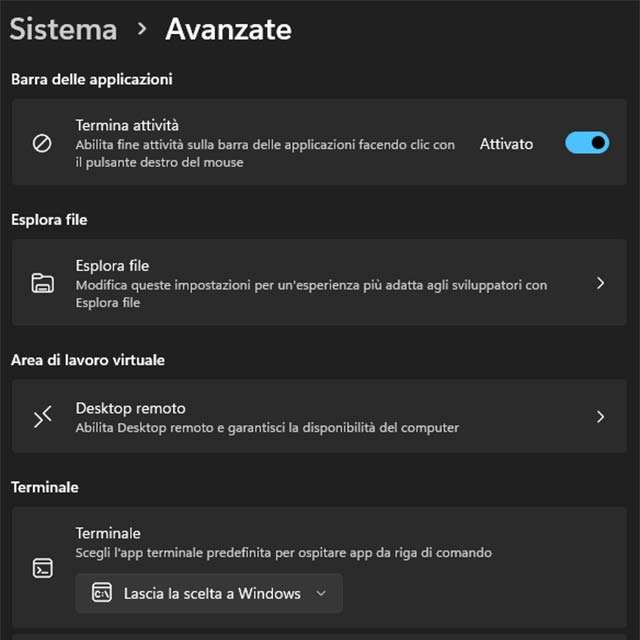Click the breadcrumb separator chevron
Viewport: 640px width, 640px height.
click(142, 29)
